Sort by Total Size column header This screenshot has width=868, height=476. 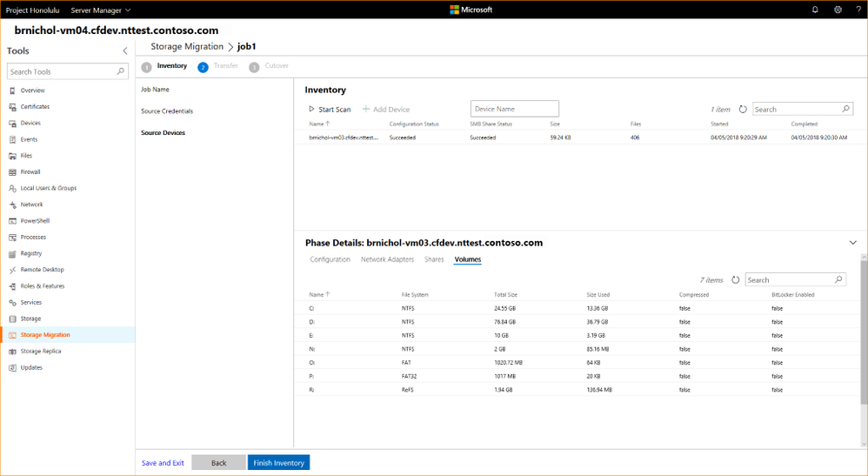(505, 295)
